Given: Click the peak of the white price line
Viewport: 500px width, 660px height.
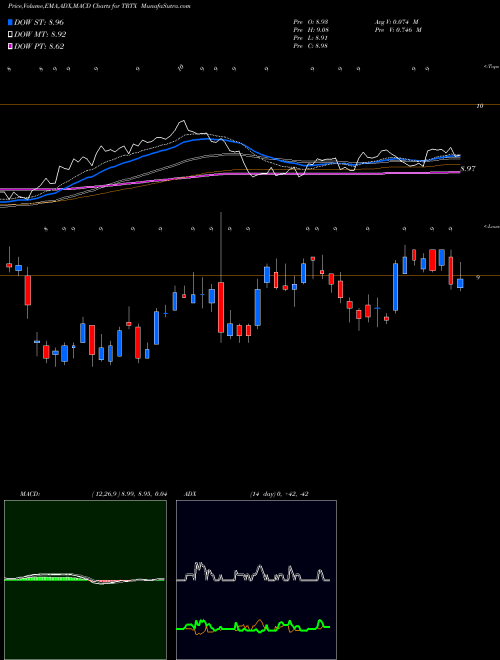Looking at the screenshot, I should pyautogui.click(x=182, y=121).
